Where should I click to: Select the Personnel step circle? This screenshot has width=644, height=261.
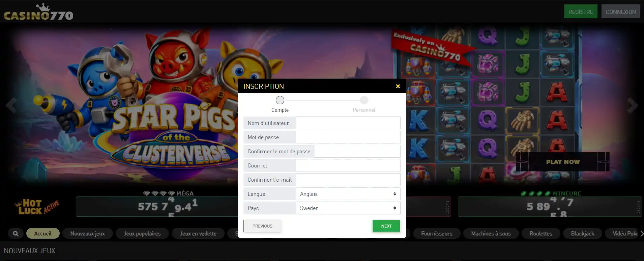(x=364, y=100)
